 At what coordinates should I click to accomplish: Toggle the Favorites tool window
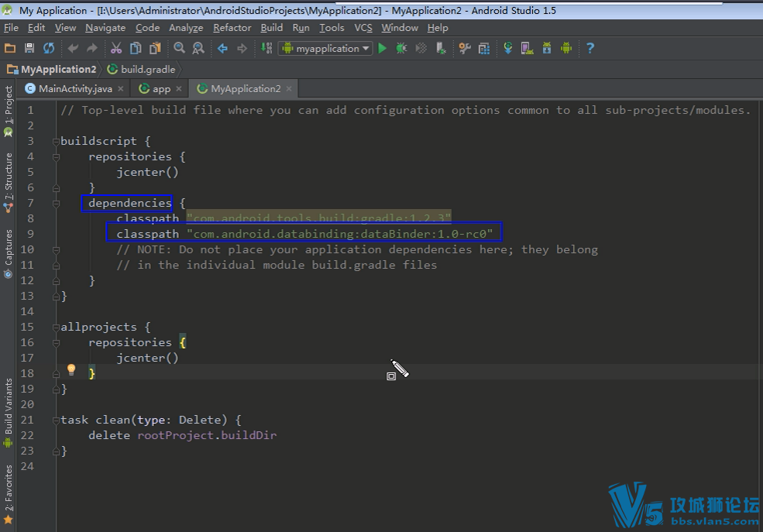(x=8, y=495)
